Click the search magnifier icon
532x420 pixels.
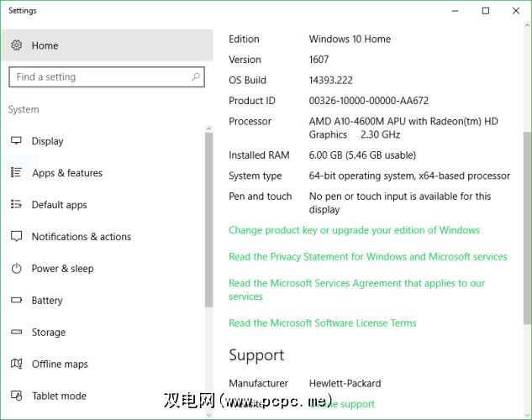196,77
